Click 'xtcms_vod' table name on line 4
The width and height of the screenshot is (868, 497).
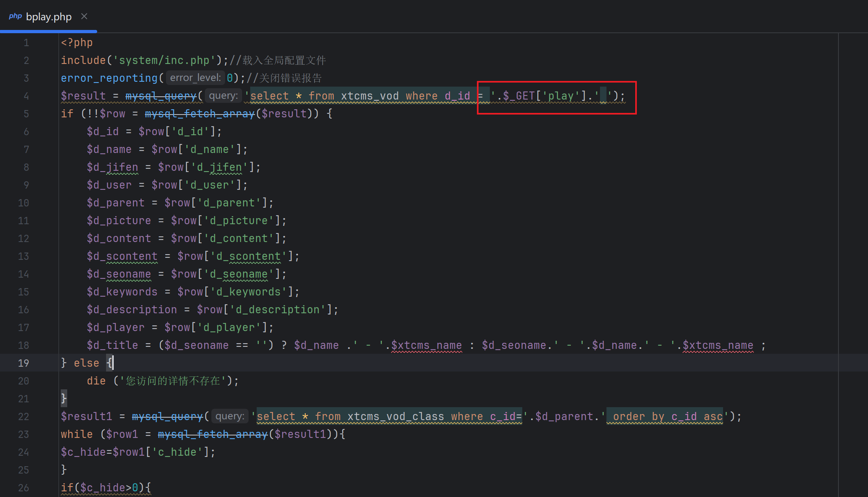(370, 96)
